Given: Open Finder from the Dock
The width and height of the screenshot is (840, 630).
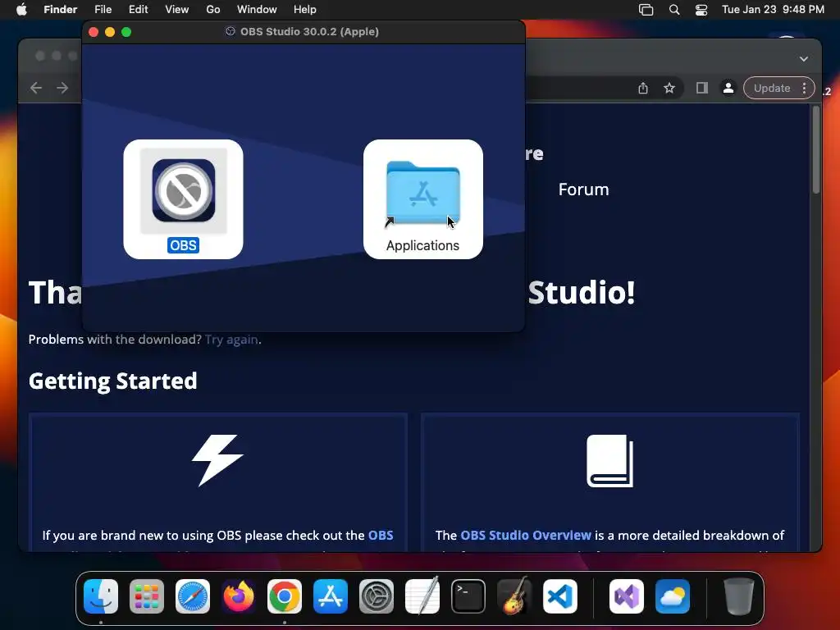Looking at the screenshot, I should point(101,596).
